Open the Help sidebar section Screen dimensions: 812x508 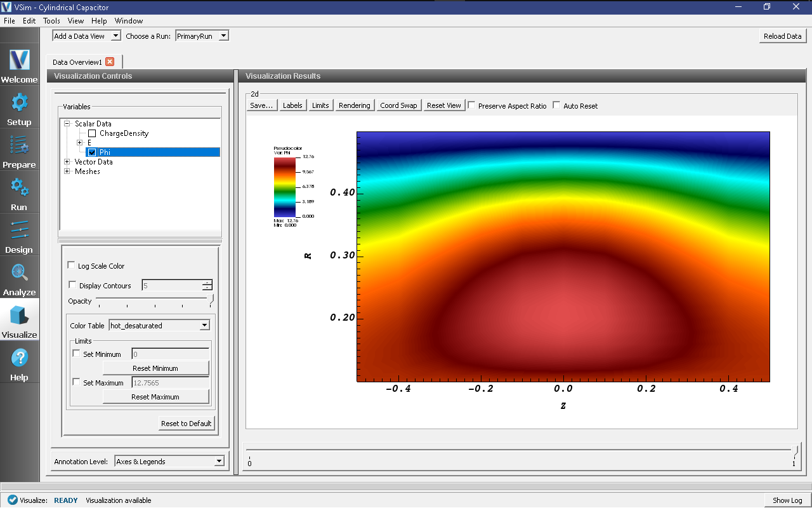click(x=19, y=363)
